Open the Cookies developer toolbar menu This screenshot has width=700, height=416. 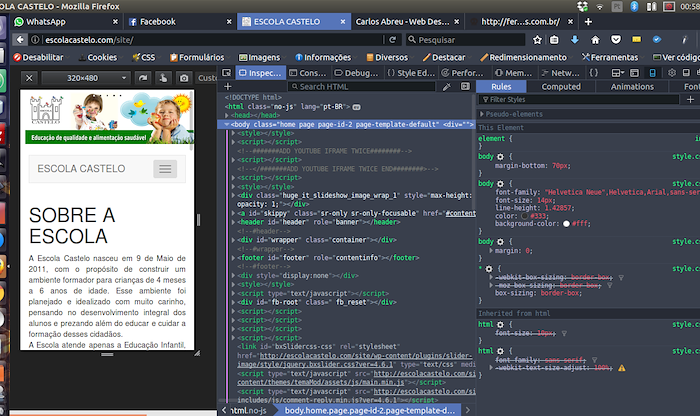[x=98, y=57]
